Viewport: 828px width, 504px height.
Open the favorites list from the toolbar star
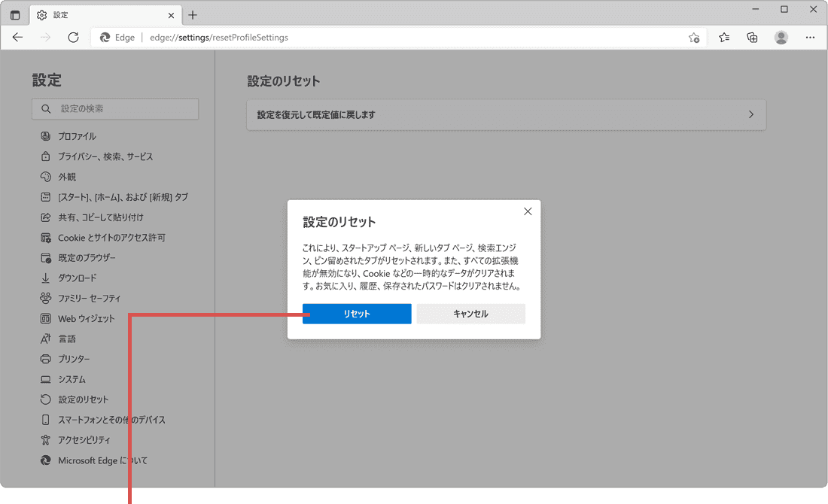click(x=723, y=37)
